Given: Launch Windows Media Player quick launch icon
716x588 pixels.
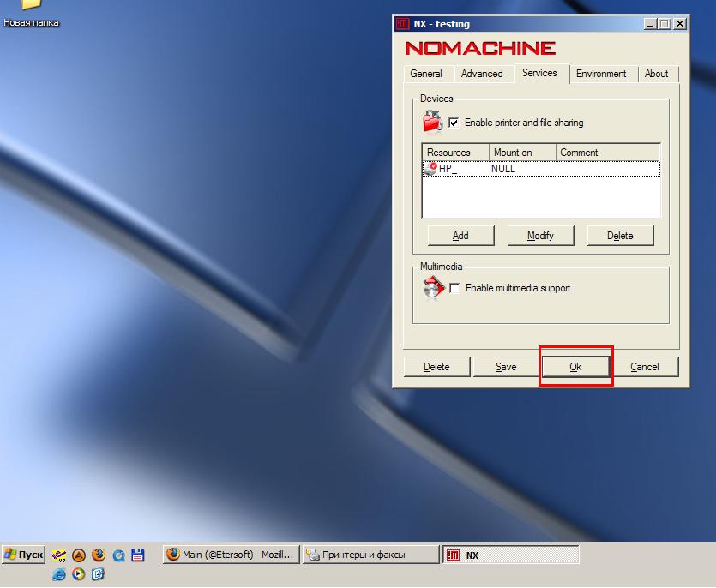Looking at the screenshot, I should 79,573.
